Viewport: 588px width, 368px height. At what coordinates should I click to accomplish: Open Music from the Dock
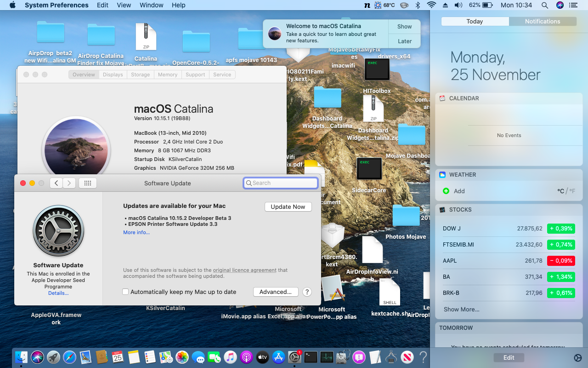click(230, 357)
